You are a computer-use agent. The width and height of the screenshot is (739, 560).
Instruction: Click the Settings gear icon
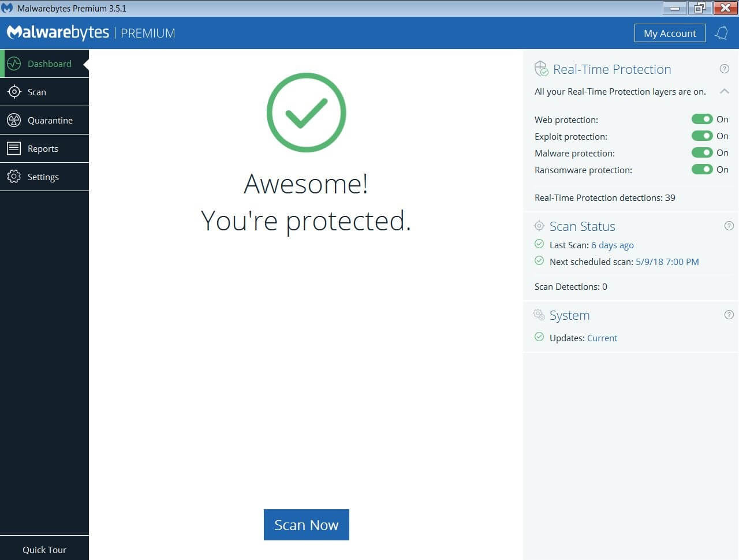pyautogui.click(x=14, y=177)
